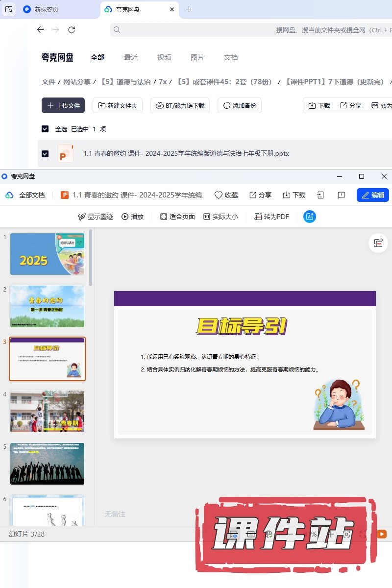
Task: Favorite the document with 收藏 heart
Action: [226, 195]
